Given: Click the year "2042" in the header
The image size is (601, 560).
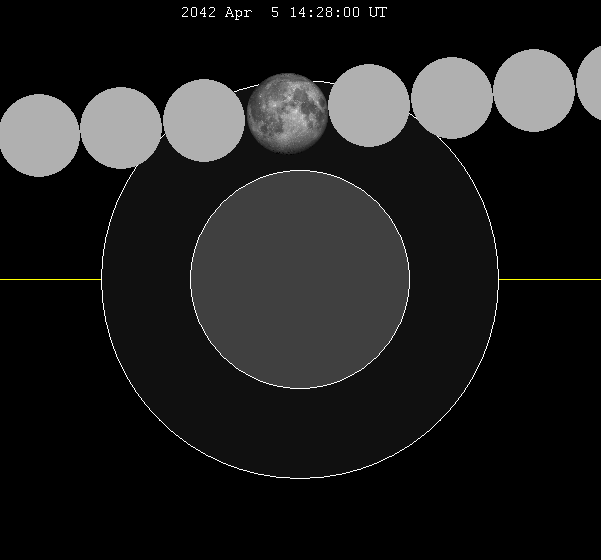Looking at the screenshot, I should 198,13.
